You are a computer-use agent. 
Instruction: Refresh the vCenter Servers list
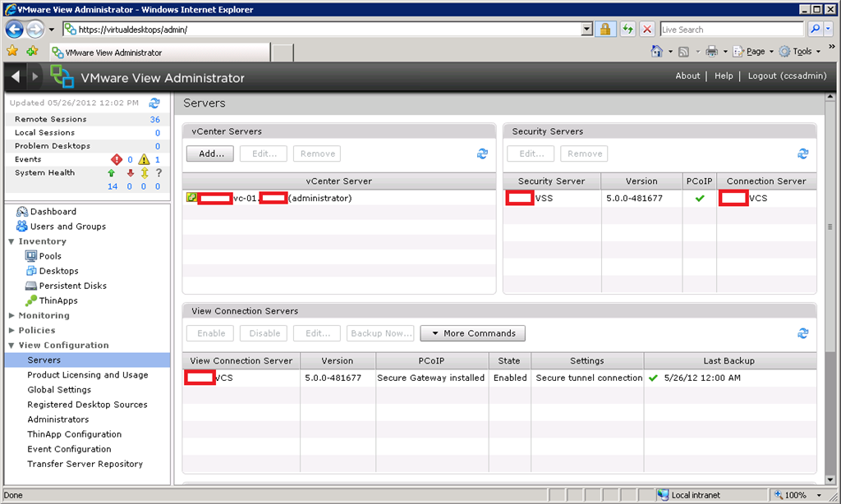pos(482,153)
